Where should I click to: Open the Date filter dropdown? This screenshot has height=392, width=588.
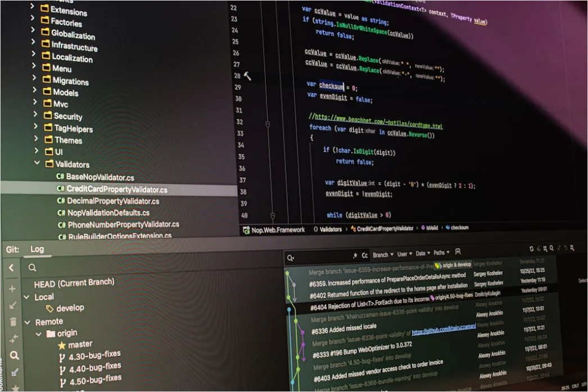coord(423,253)
